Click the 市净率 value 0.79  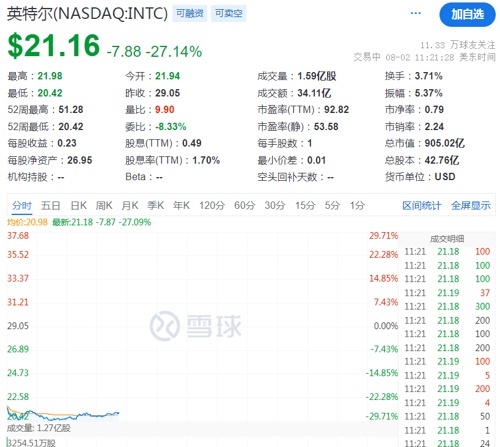434,109
